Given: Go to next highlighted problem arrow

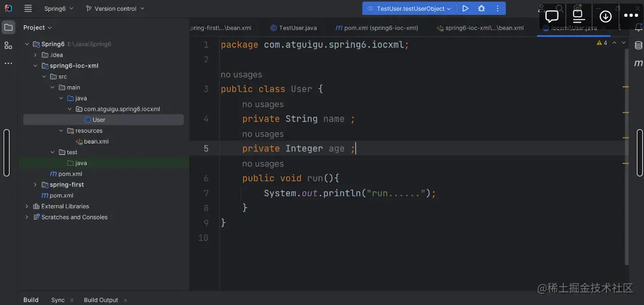Looking at the screenshot, I should [624, 42].
